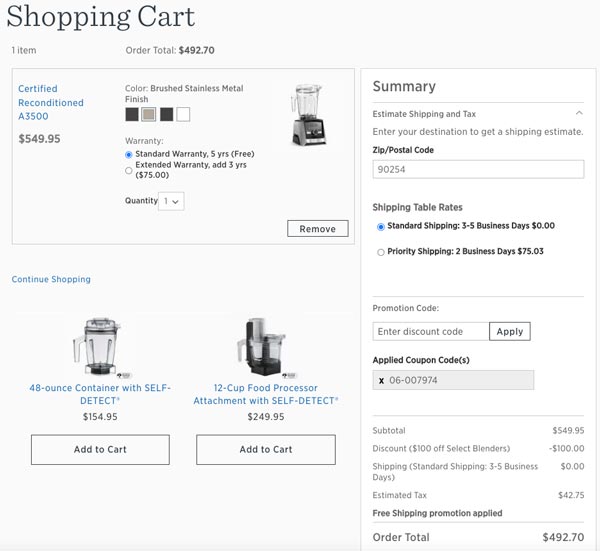Click the -$100.00 discount amount
The image size is (600, 551).
tap(566, 448)
